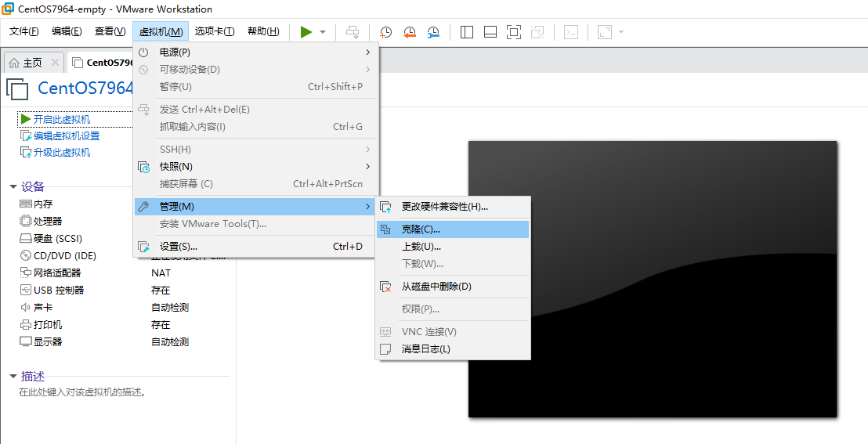This screenshot has width=868, height=444.
Task: Open the 编辑(E) menu
Action: [67, 31]
